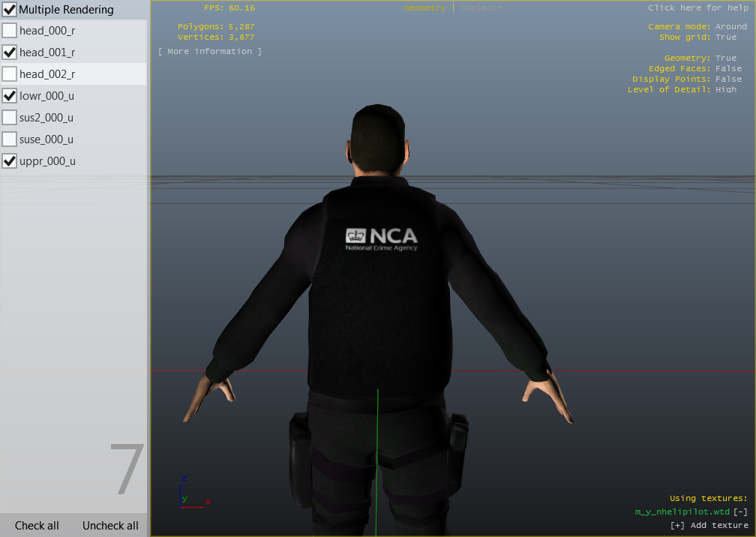Viewport: 756px width, 537px height.
Task: Remove m_y_nhelipilot.wtd texture with the minus icon
Action: [x=740, y=511]
